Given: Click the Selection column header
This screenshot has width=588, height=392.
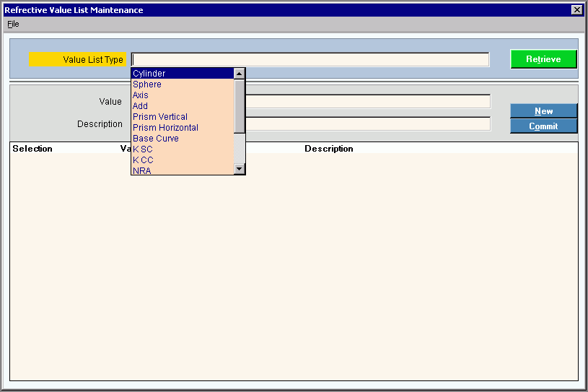Looking at the screenshot, I should click(x=32, y=149).
